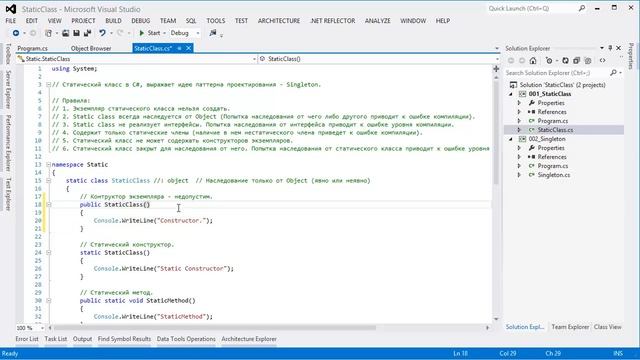Viewport: 640px width, 360px height.
Task: Collapse the static StaticClass() constructor outline
Action: (48, 253)
